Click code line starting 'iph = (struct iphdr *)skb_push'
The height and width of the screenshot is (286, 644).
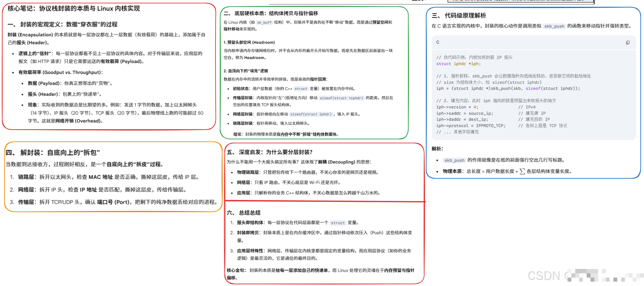(x=508, y=89)
